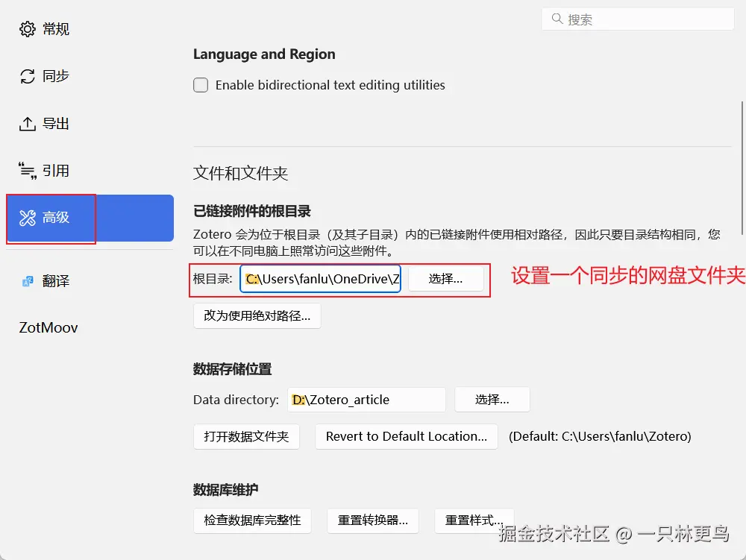Click the General gear icon

click(27, 29)
